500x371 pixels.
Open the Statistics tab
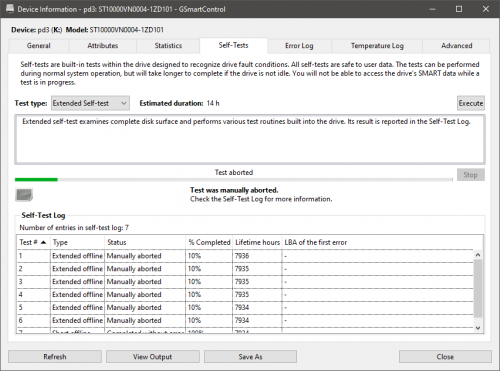(168, 46)
